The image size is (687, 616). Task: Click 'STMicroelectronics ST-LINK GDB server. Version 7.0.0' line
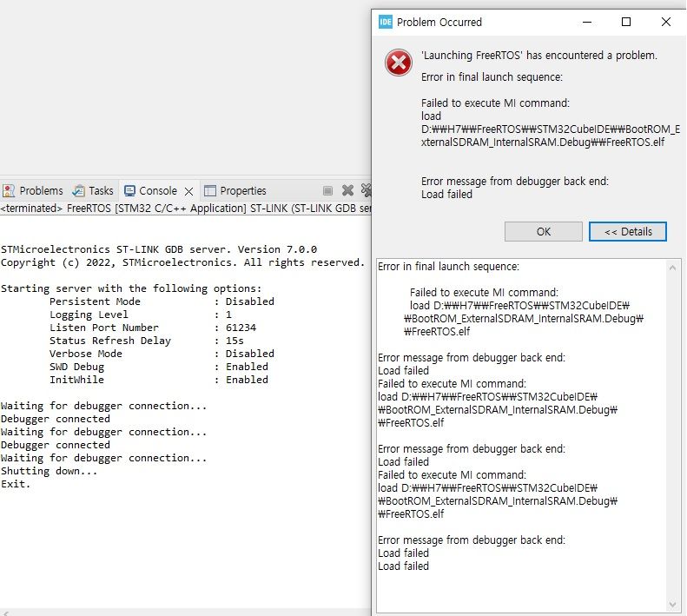[x=159, y=249]
